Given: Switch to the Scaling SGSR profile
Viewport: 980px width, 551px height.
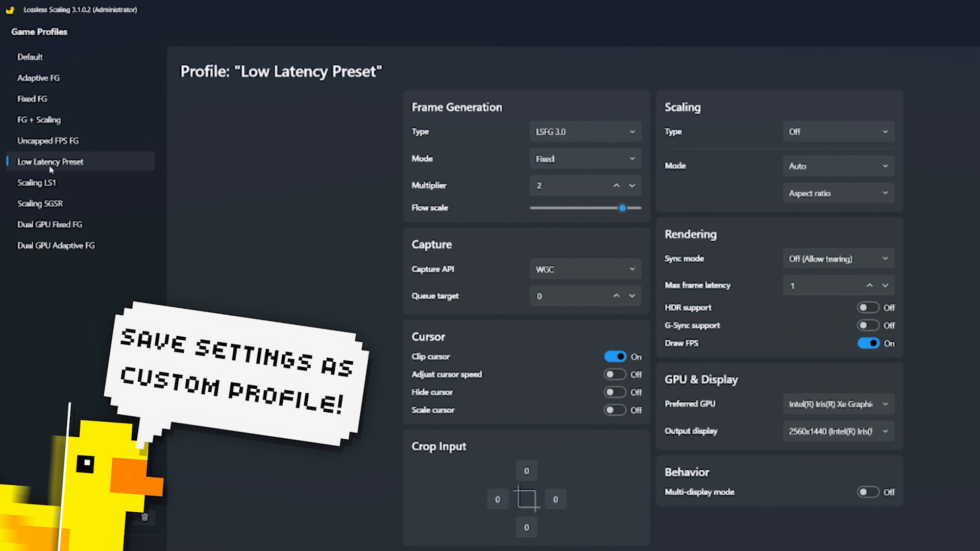Looking at the screenshot, I should coord(40,203).
